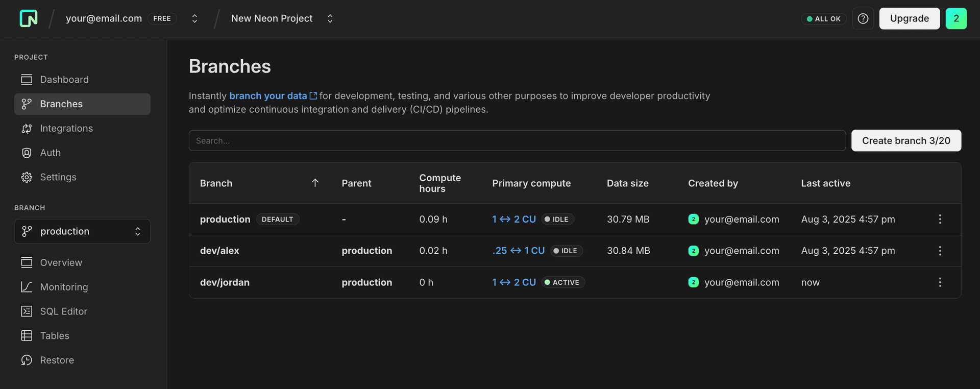Follow the 'branch your data' link

point(268,96)
